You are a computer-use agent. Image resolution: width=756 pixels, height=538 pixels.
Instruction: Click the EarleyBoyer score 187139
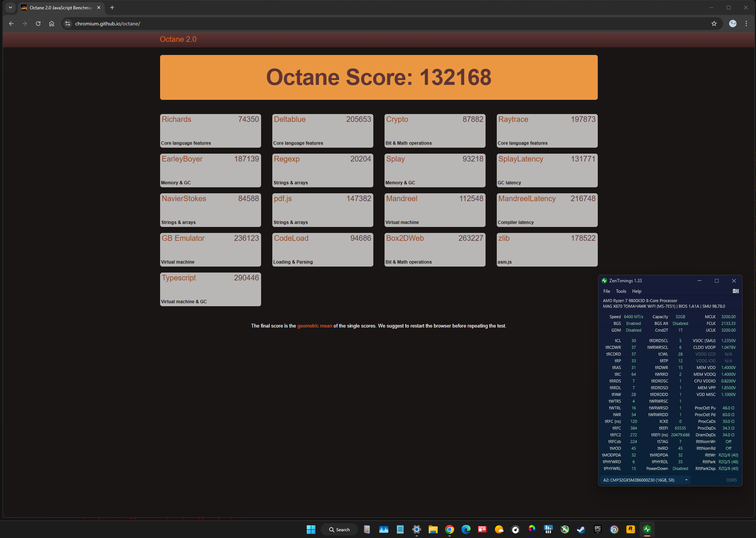(x=247, y=159)
